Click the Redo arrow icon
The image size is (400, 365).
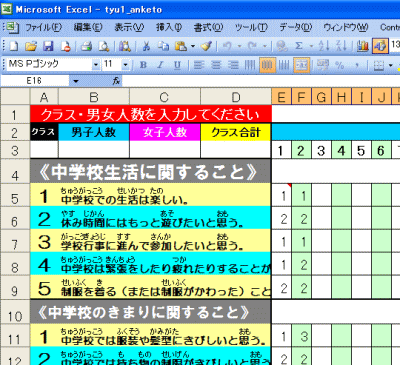pyautogui.click(x=253, y=46)
